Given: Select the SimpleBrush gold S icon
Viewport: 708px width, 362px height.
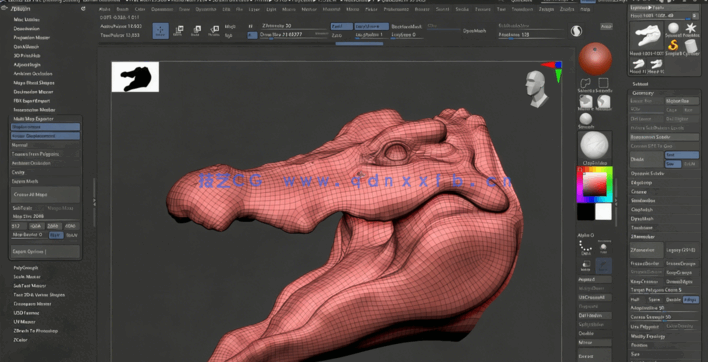Looking at the screenshot, I should [673, 46].
